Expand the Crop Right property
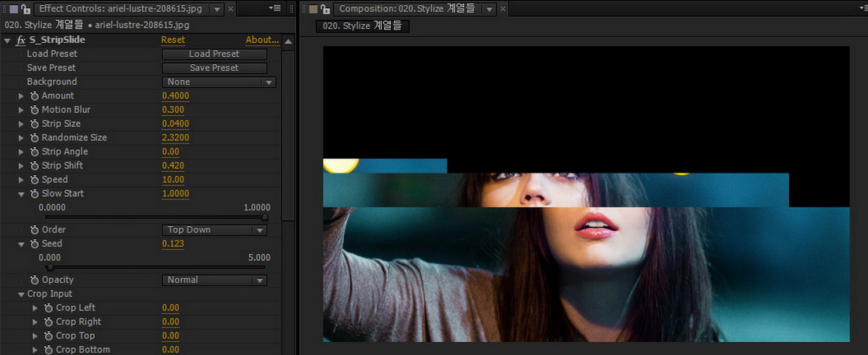The image size is (868, 355). 35,322
